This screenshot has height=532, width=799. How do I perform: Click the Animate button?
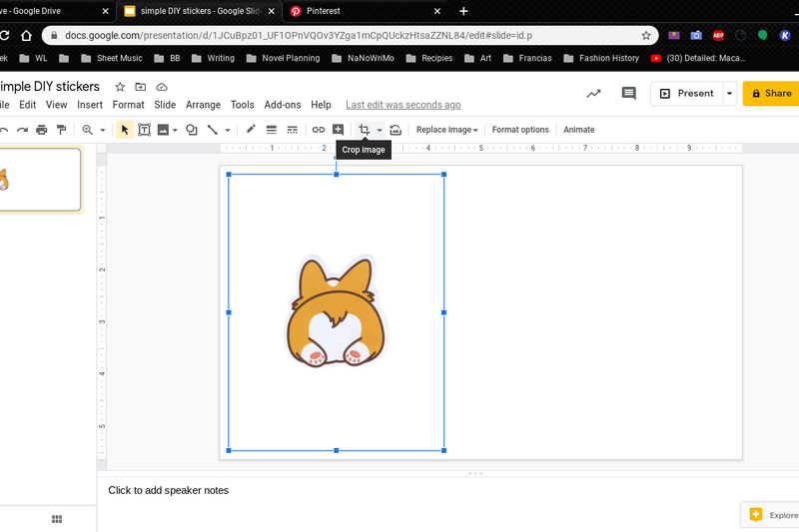pyautogui.click(x=579, y=130)
